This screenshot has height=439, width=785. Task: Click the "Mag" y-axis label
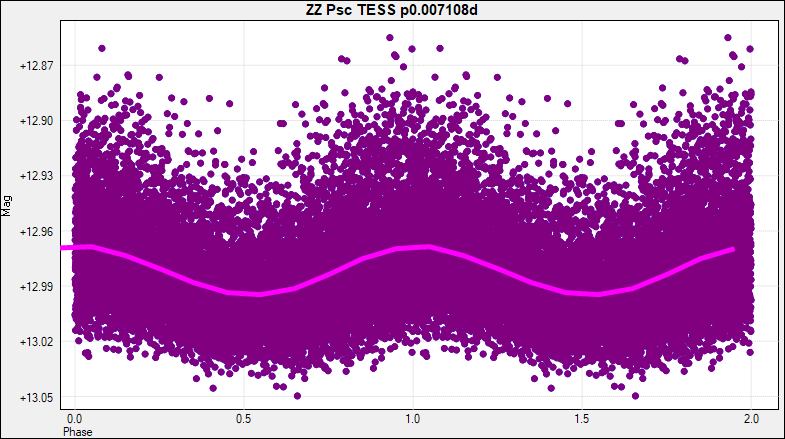click(7, 206)
